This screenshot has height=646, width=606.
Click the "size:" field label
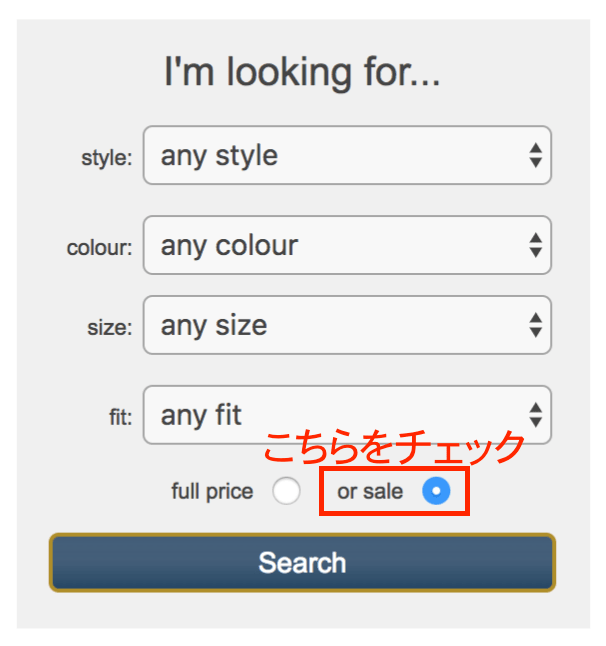tap(109, 328)
